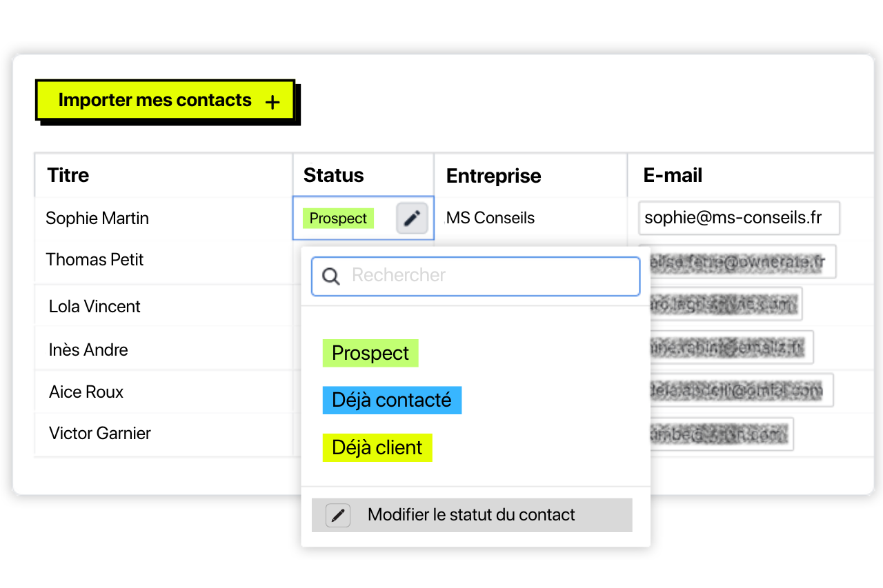Click the magnifier icon in search box
The width and height of the screenshot is (883, 588).
point(331,276)
